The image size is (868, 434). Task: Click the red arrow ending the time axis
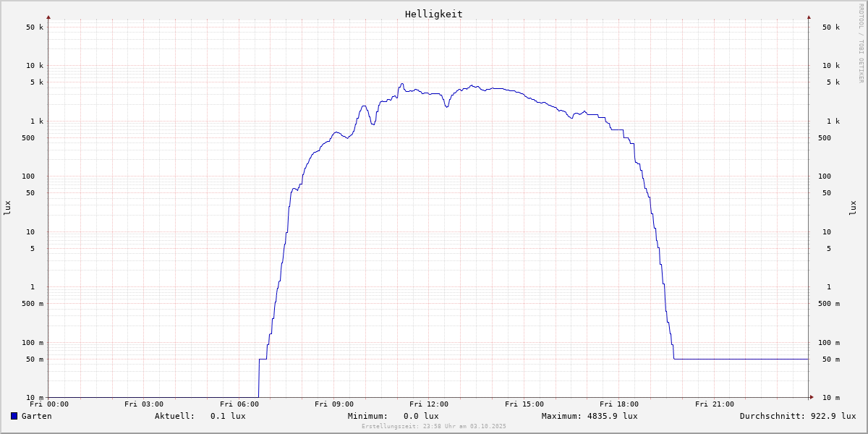coord(812,397)
